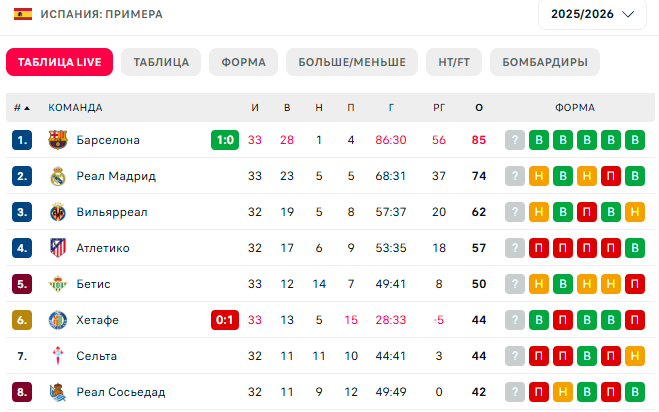Click Getafe's live 0:1 score badge
Viewport: 659px width, 412px height.
tap(225, 320)
